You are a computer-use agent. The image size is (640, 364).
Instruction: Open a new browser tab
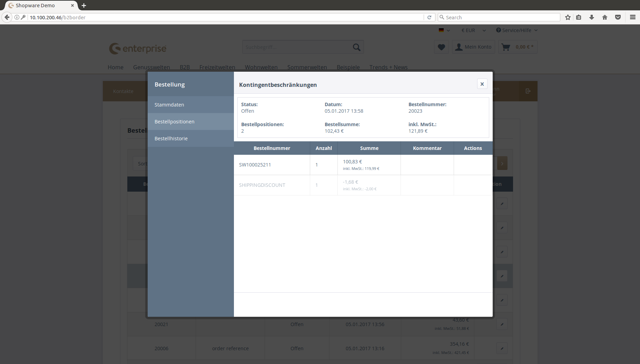pyautogui.click(x=84, y=6)
